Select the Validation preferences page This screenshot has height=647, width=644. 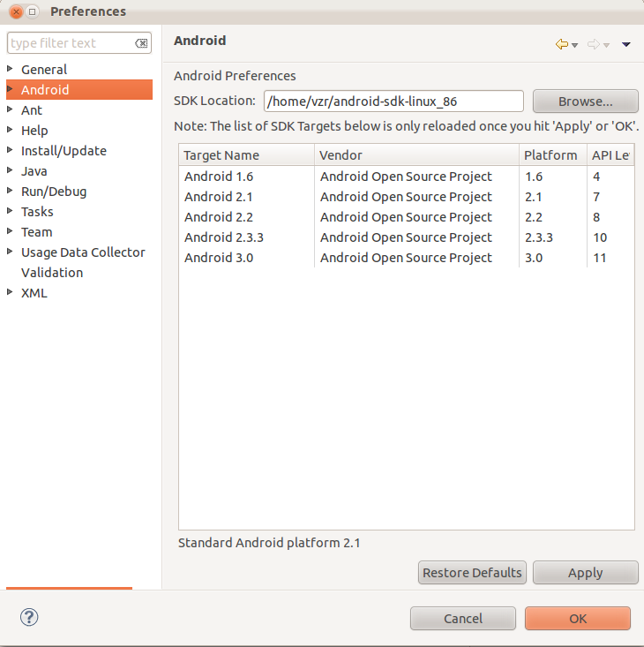[52, 273]
